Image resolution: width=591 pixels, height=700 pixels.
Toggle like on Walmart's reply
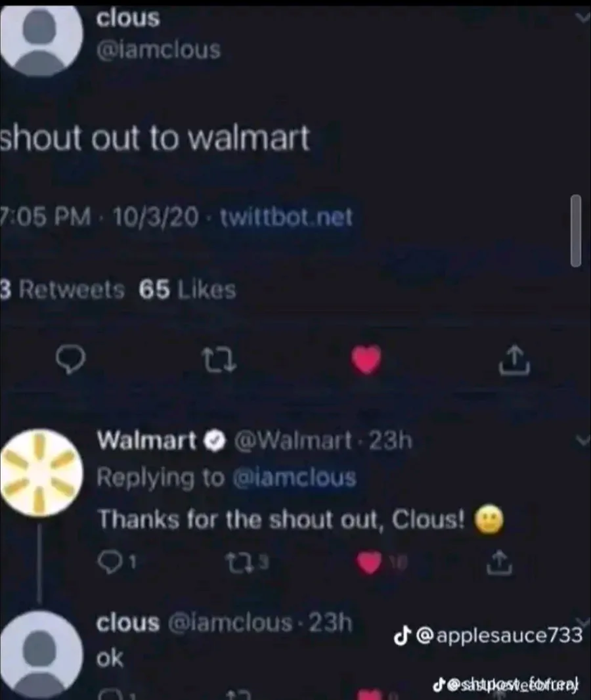tap(368, 563)
